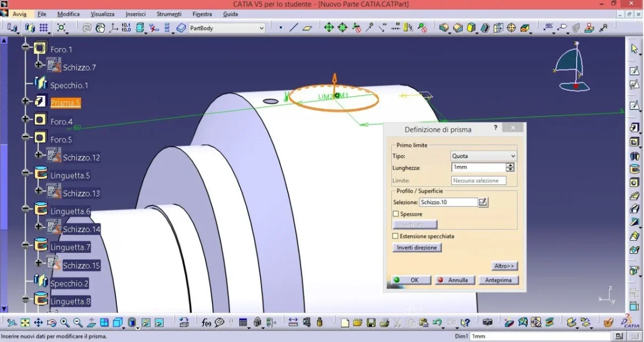Click the Lunghezza length input field
This screenshot has height=342, width=644.
point(478,167)
